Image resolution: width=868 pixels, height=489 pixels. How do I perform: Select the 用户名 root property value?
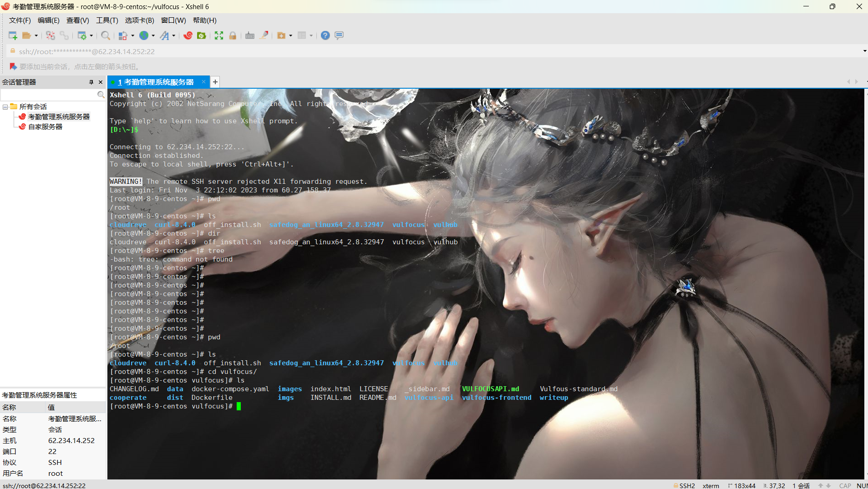(x=56, y=473)
